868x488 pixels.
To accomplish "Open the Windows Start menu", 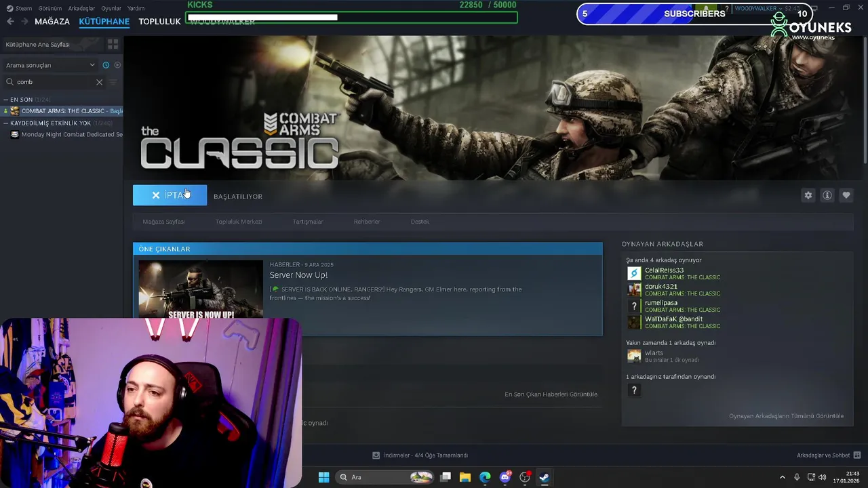I will 323,477.
